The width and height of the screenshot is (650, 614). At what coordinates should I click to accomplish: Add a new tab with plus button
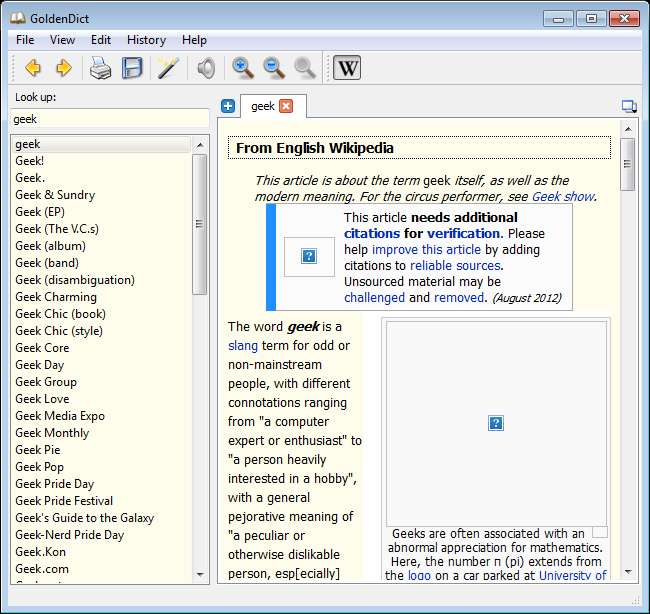tap(228, 106)
